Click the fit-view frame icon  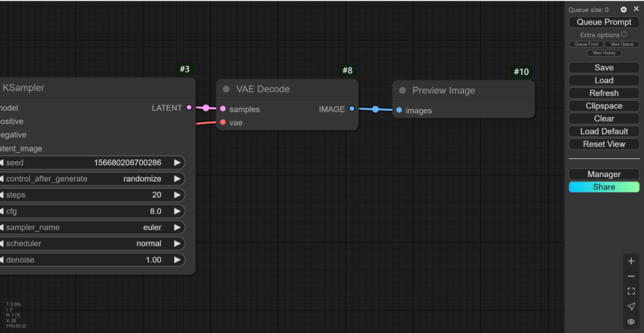pyautogui.click(x=631, y=291)
